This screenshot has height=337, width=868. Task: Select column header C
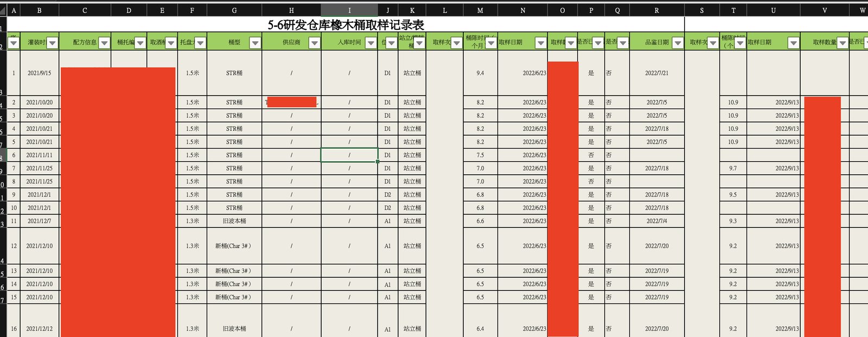coord(85,10)
